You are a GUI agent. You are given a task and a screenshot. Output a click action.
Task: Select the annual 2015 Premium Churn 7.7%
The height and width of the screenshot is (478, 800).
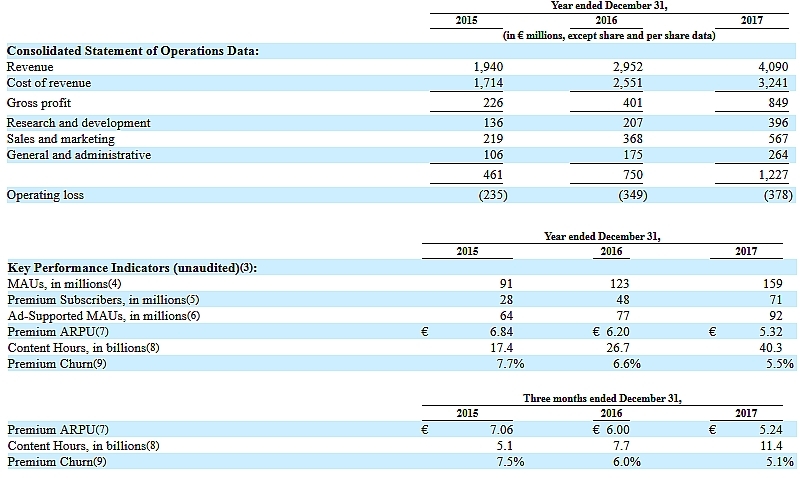(x=510, y=364)
